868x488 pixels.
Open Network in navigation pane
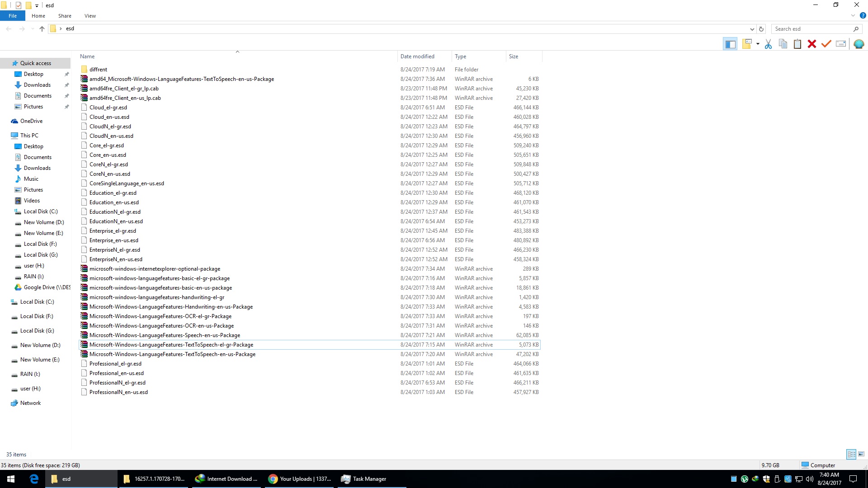coord(30,403)
